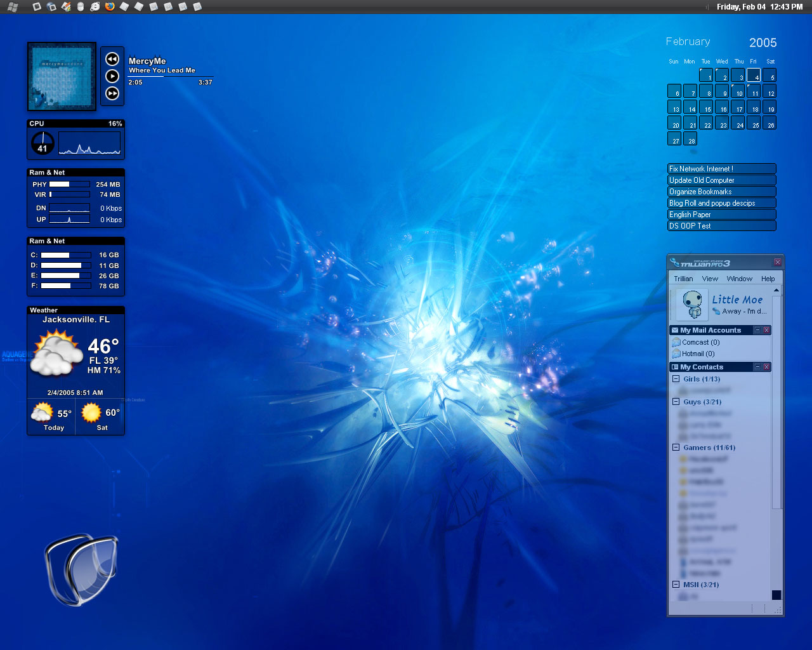Collapse the MSN contact group
The height and width of the screenshot is (650, 812).
676,585
